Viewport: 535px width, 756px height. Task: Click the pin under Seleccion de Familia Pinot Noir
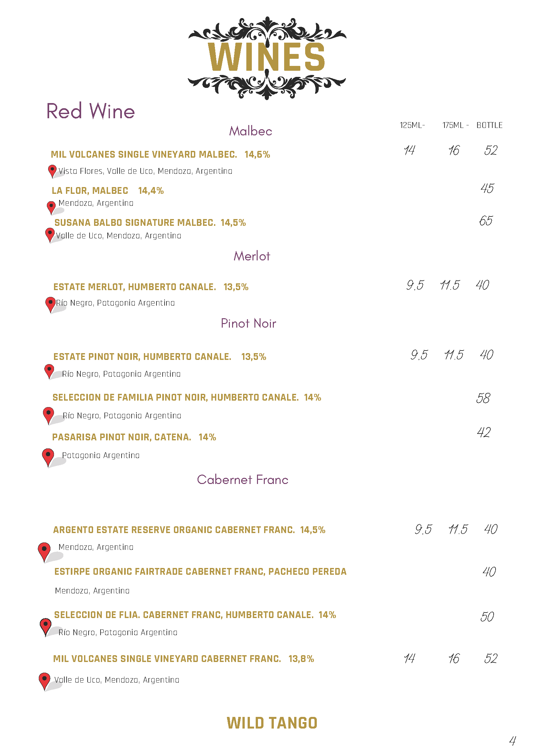tap(48, 414)
